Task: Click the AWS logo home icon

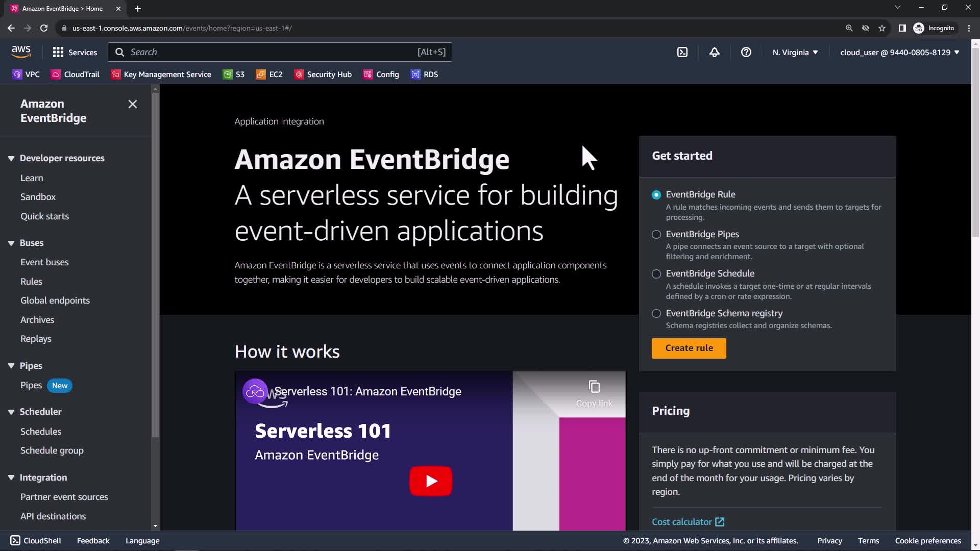Action: coord(21,52)
